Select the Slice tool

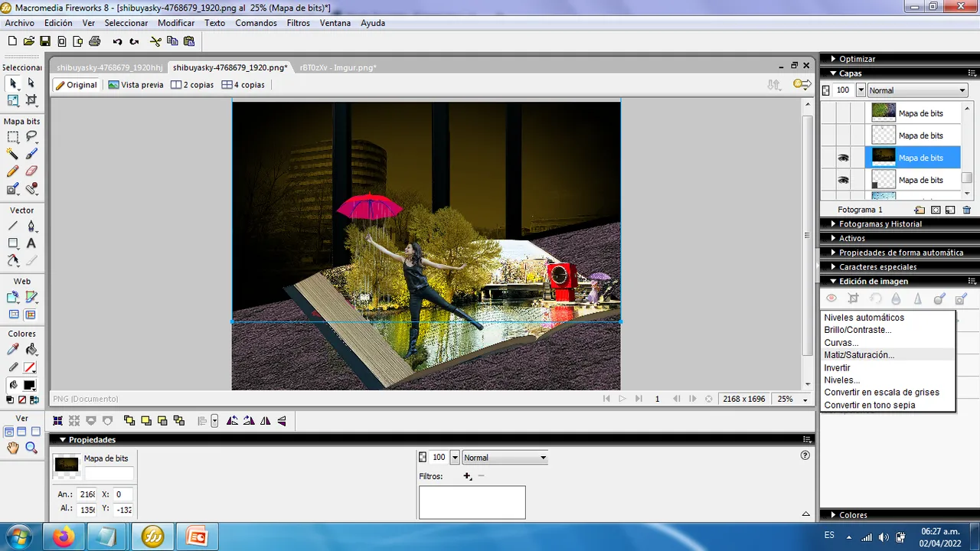(x=31, y=297)
